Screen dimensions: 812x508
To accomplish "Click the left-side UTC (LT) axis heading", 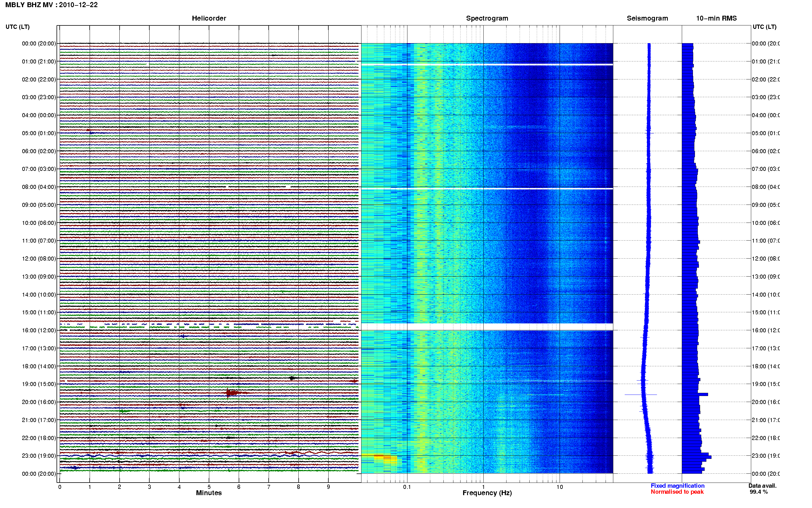I will point(17,27).
